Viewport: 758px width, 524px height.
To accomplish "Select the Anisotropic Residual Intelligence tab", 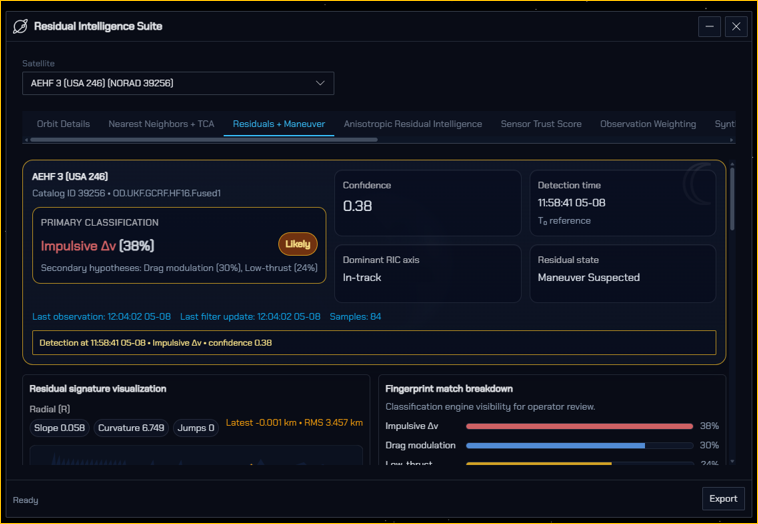I will click(412, 124).
